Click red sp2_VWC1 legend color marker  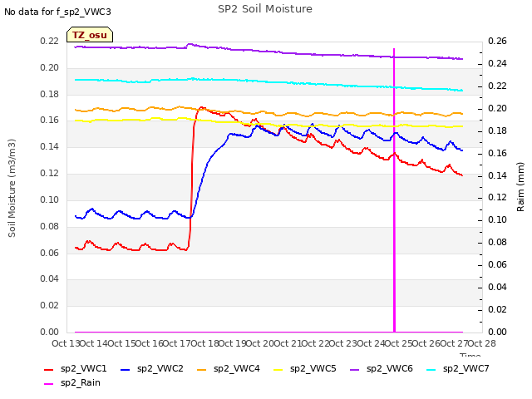coord(49,370)
